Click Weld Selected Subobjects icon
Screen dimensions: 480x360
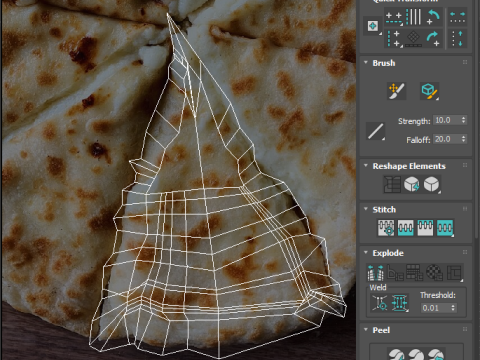[x=400, y=303]
